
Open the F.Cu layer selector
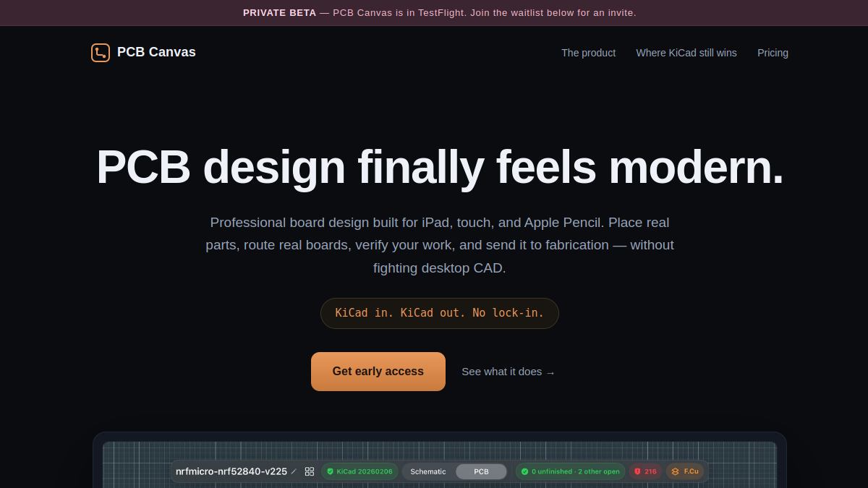pyautogui.click(x=685, y=471)
